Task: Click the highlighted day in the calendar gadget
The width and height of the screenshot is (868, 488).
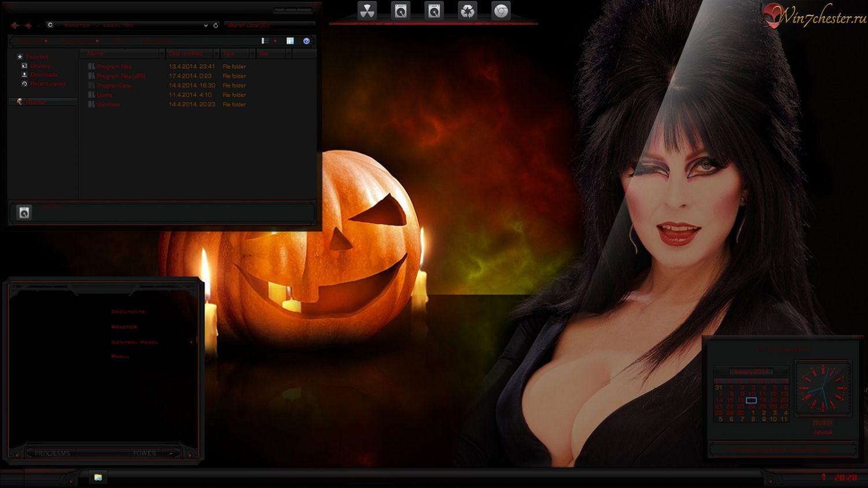Action: 751,400
